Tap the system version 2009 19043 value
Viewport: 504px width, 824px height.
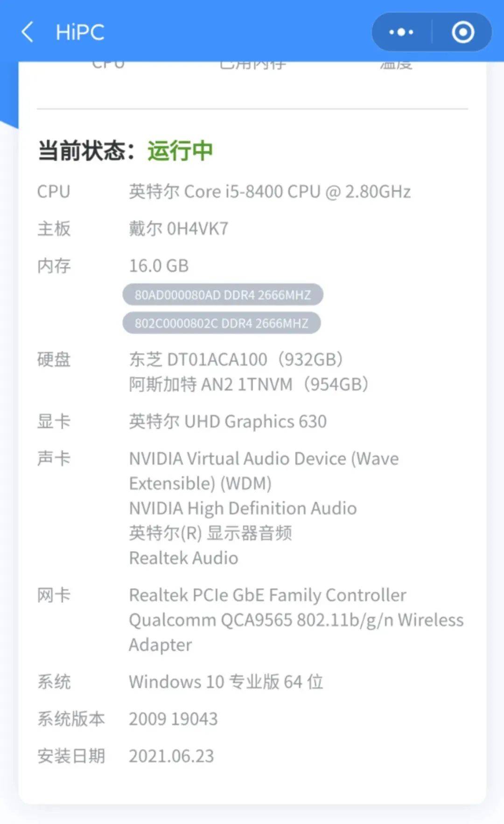(173, 719)
